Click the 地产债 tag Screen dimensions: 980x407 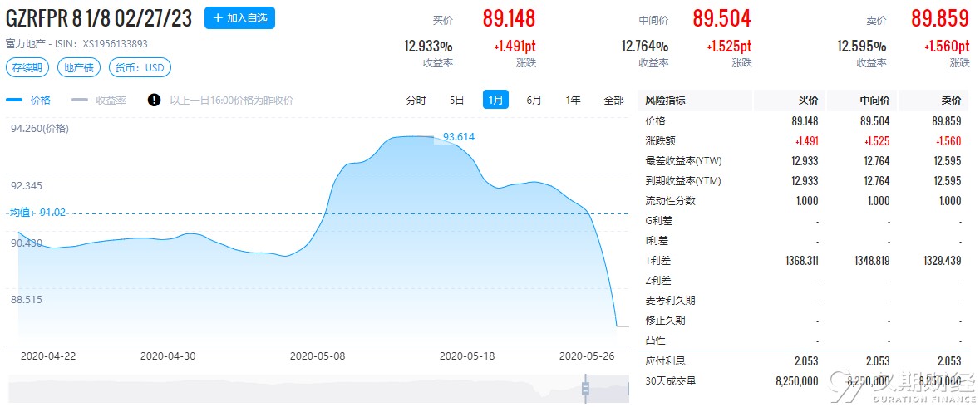click(x=79, y=67)
